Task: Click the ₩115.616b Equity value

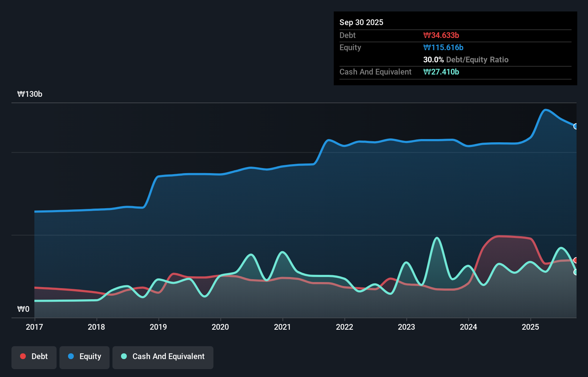Action: pos(443,47)
